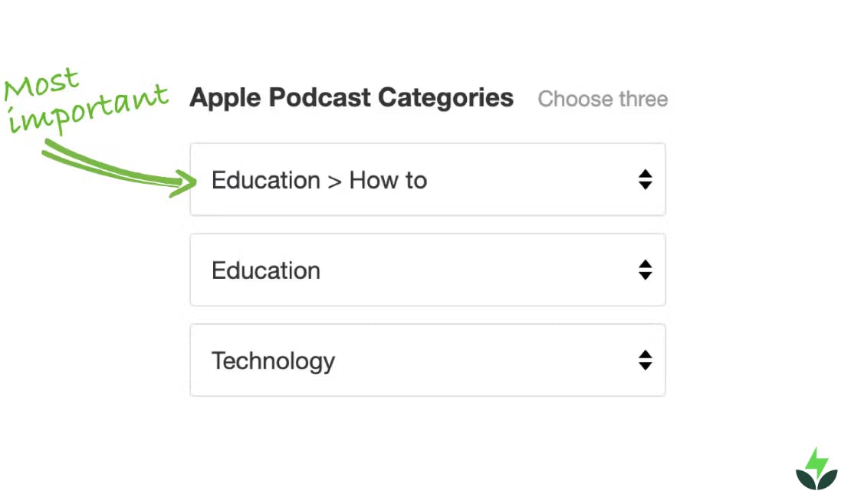Click the up/down chevron on Education > How to
The height and width of the screenshot is (504, 851).
click(646, 180)
